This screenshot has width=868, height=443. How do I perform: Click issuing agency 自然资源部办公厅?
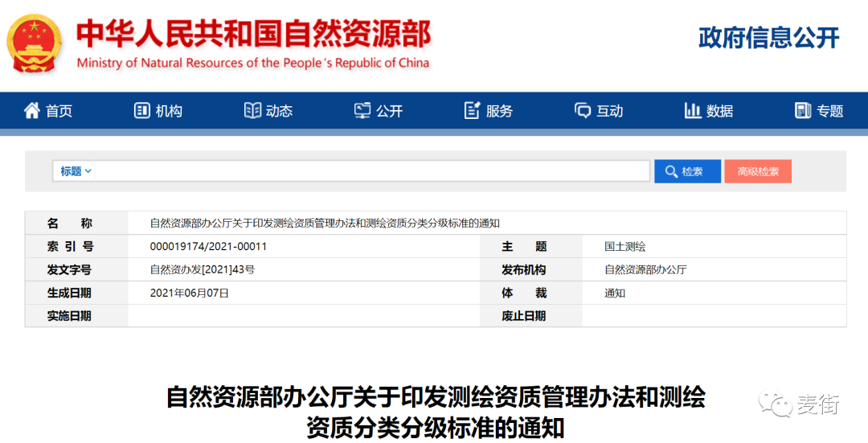coord(645,269)
